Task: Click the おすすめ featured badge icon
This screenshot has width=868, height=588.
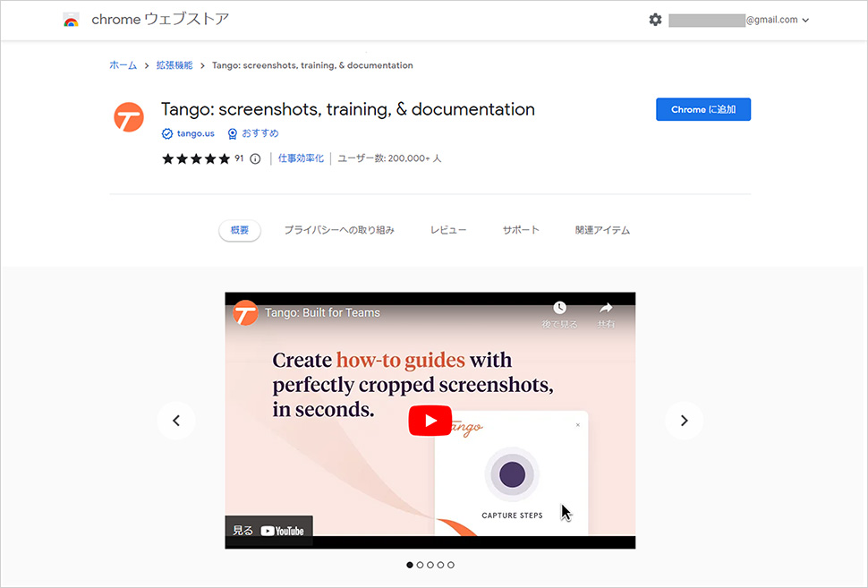Action: tap(233, 133)
